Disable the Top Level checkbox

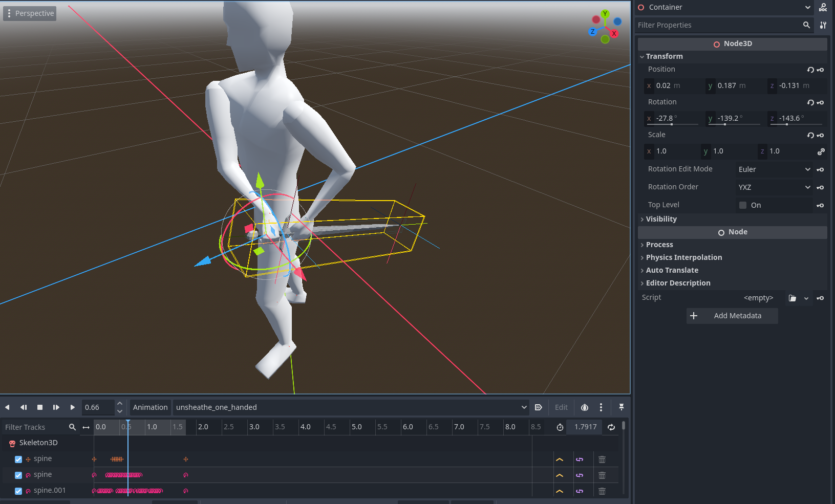tap(742, 205)
